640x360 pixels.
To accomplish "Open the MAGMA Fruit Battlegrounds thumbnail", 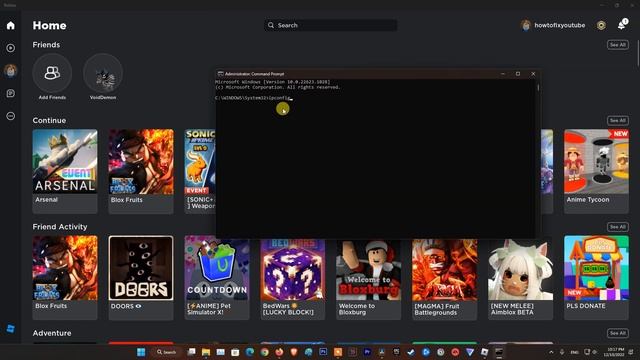I will pos(444,269).
